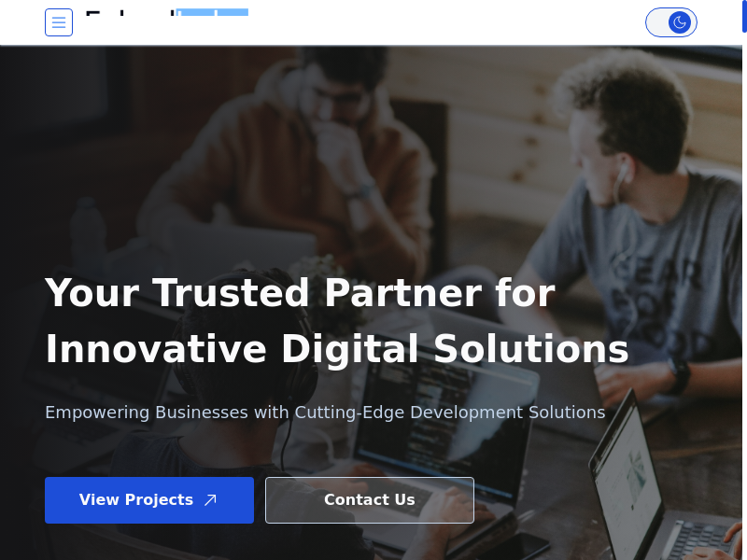The height and width of the screenshot is (560, 747).
Task: Click the blue highlighted part of the logo
Action: click(212, 12)
